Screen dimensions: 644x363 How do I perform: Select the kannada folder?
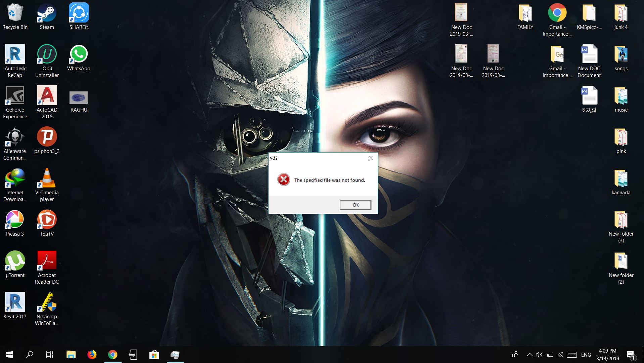coord(621,182)
